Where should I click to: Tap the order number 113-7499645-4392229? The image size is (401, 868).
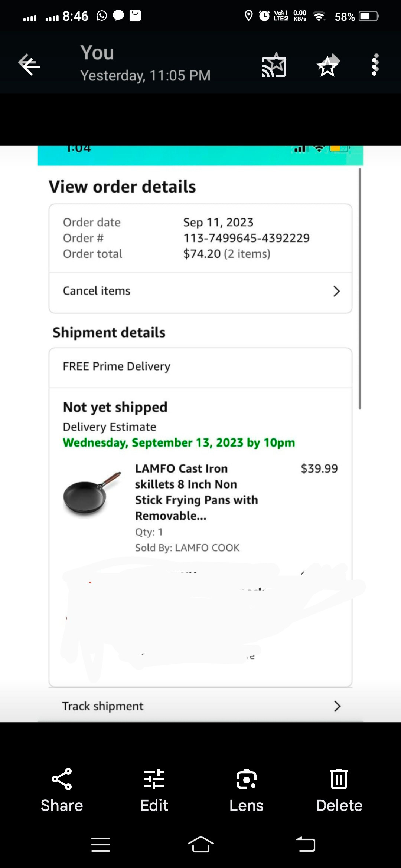(246, 238)
